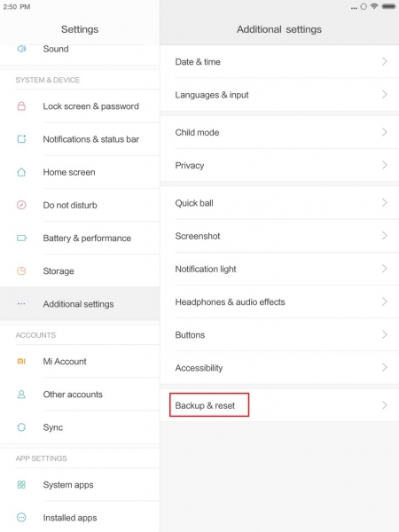
Task: Tap the Other accounts person icon
Action: tap(21, 395)
